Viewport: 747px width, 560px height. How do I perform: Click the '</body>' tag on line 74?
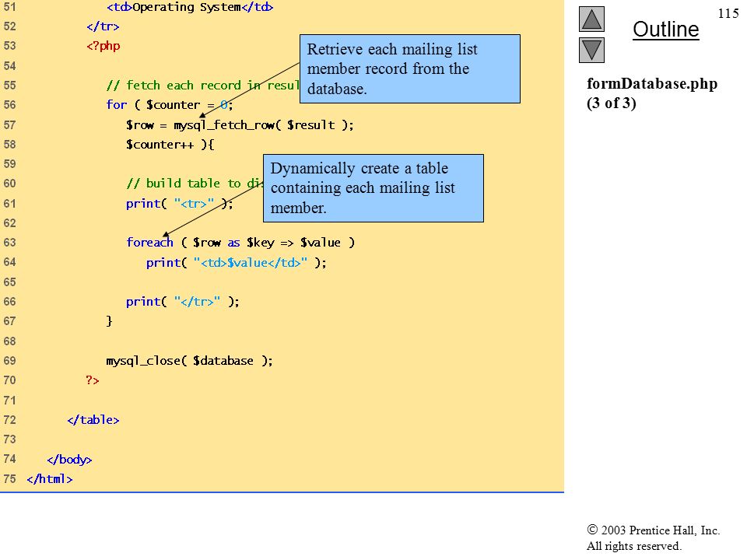[x=69, y=460]
